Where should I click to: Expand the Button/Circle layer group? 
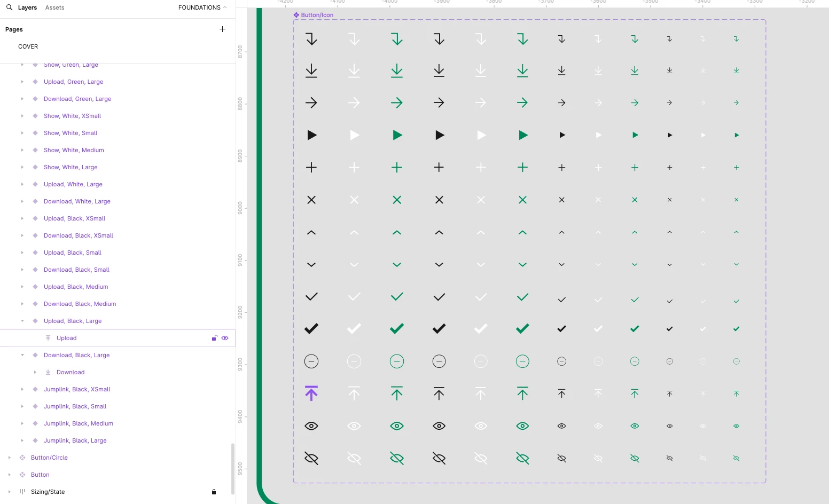(x=9, y=458)
